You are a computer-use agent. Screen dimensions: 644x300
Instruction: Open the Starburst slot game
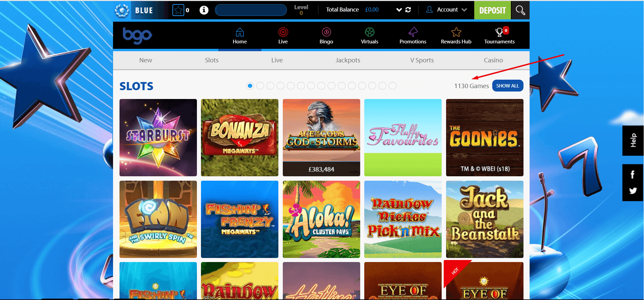click(x=158, y=138)
